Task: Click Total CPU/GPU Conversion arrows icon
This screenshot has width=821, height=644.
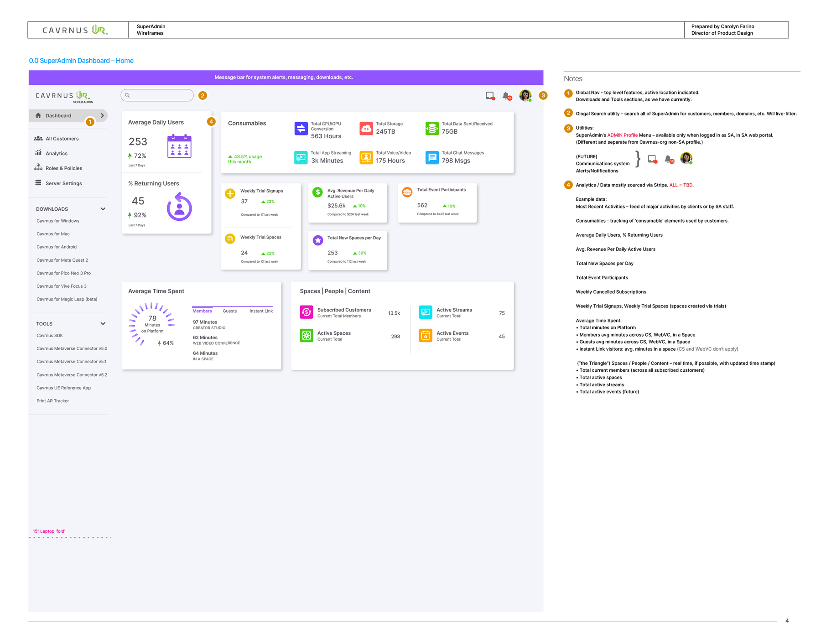Action: coord(301,129)
